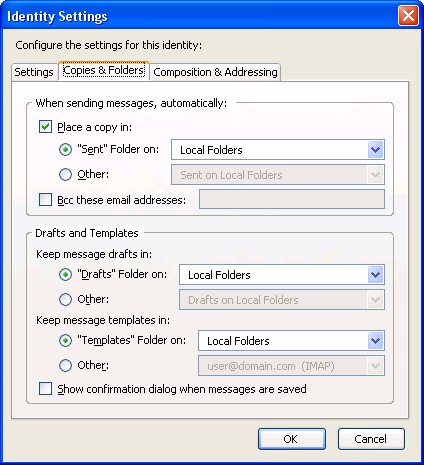Open the Templates folder Local Folders dropdown
The width and height of the screenshot is (424, 465).
pos(291,341)
